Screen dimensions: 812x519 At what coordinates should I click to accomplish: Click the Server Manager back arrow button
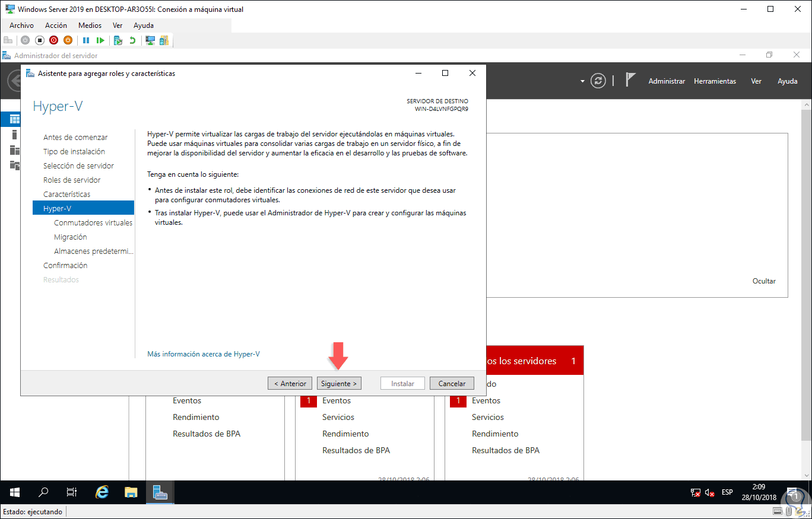13,81
